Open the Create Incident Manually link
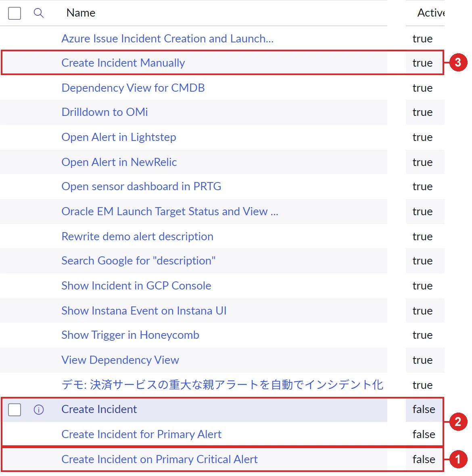This screenshot has height=476, width=472. coord(123,63)
